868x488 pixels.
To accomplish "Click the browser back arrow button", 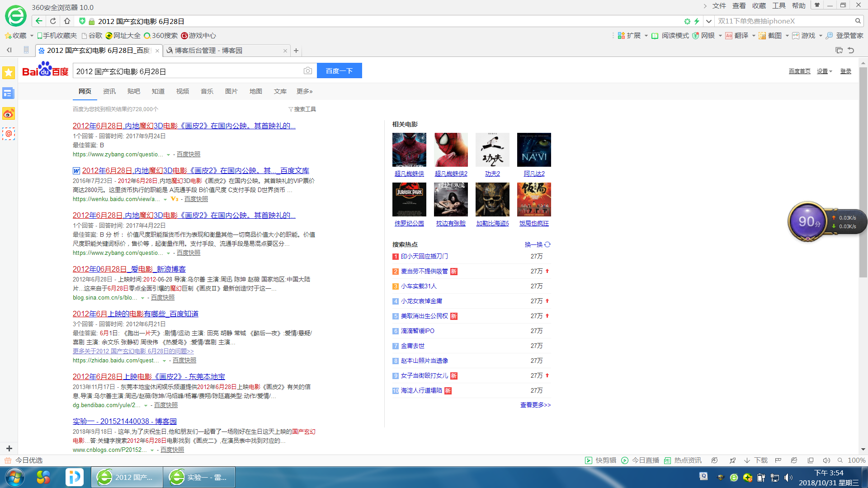I will pyautogui.click(x=39, y=21).
